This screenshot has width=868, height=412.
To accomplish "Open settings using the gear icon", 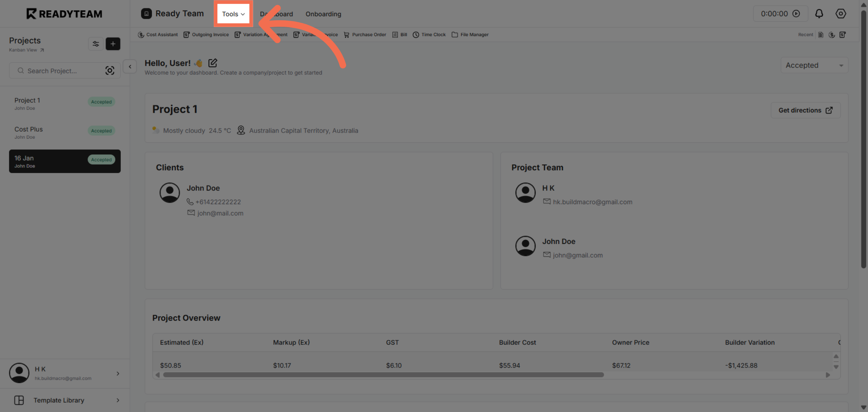I will [x=841, y=13].
